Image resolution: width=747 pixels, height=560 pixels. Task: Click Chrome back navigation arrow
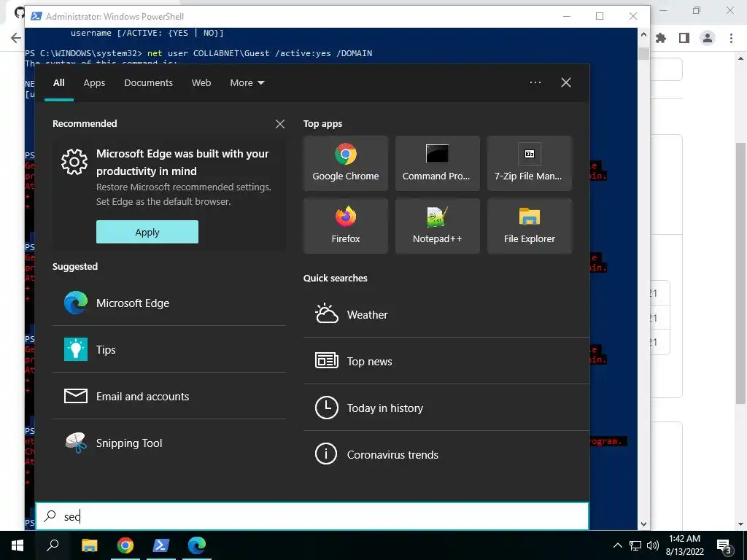[16, 38]
